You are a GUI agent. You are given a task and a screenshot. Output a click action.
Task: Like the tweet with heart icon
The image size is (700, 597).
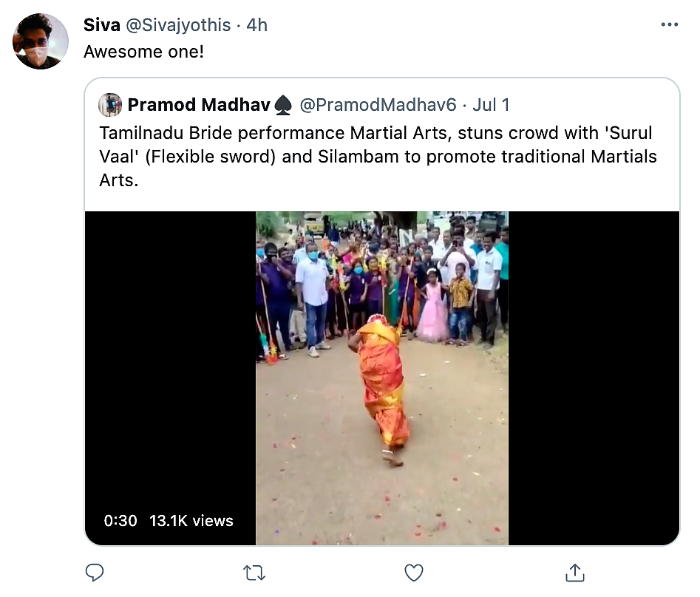click(x=414, y=573)
